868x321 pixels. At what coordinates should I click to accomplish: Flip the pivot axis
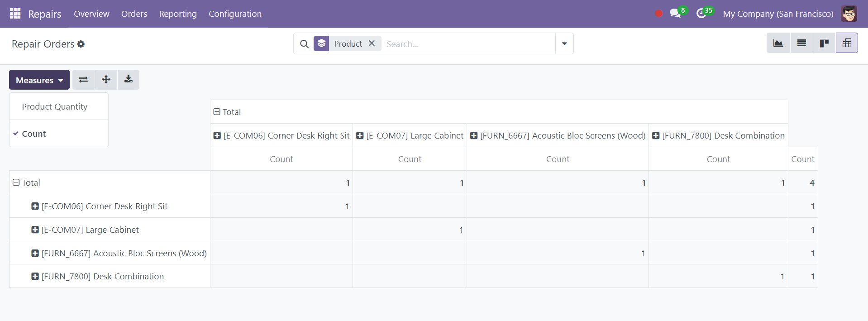click(83, 80)
